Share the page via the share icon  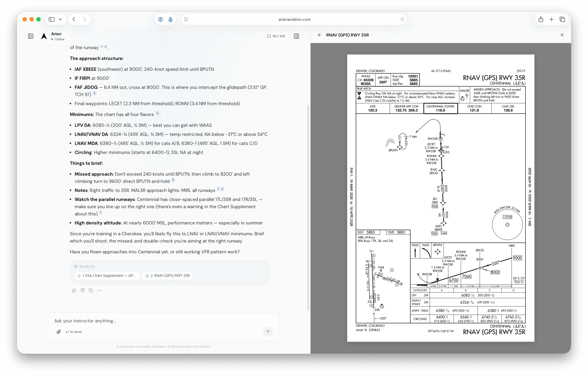pyautogui.click(x=541, y=19)
